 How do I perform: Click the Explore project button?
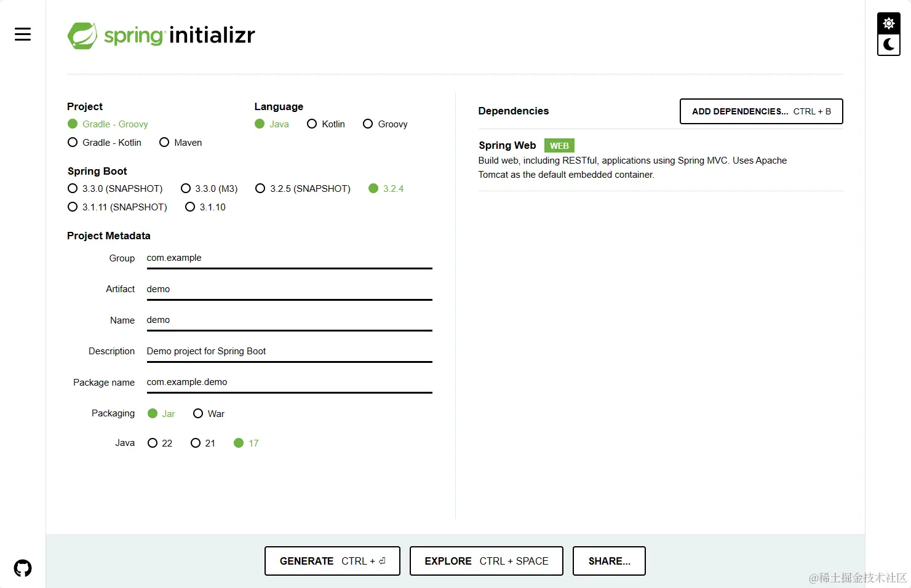pos(487,561)
